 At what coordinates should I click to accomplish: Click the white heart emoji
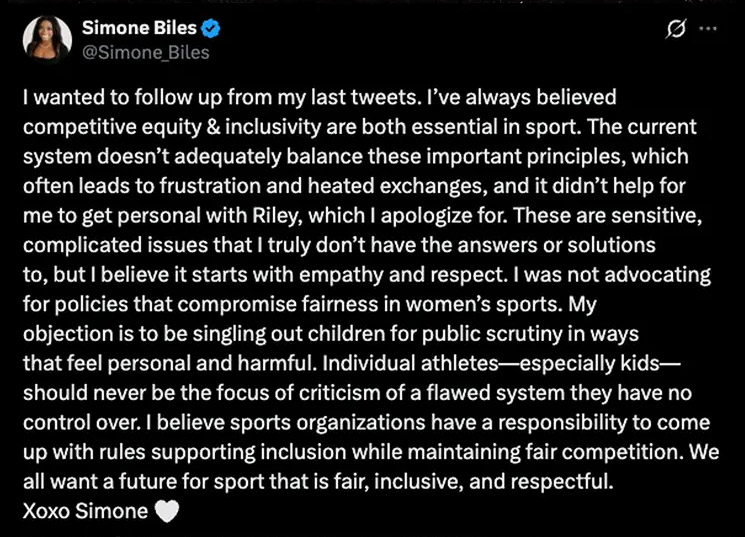tap(168, 512)
